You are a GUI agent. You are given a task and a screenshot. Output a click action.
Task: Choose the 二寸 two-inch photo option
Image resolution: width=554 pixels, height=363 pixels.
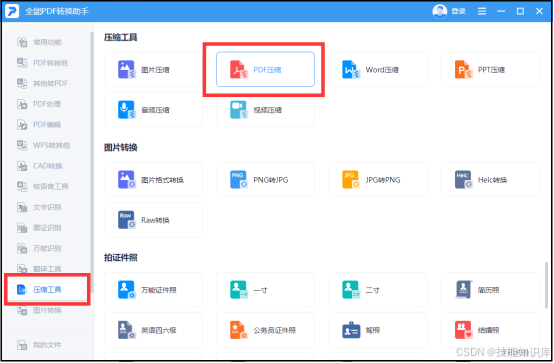click(x=378, y=290)
